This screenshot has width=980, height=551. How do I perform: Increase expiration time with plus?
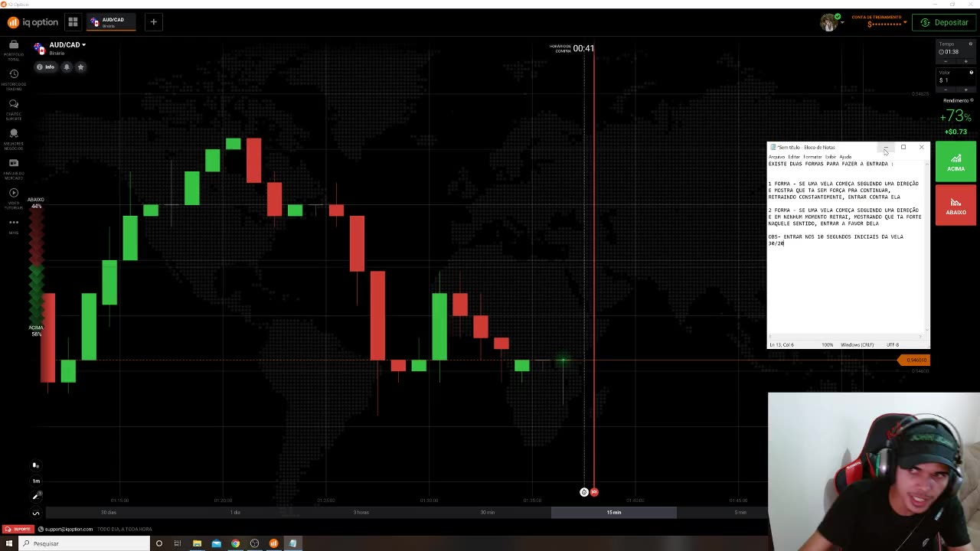point(967,60)
